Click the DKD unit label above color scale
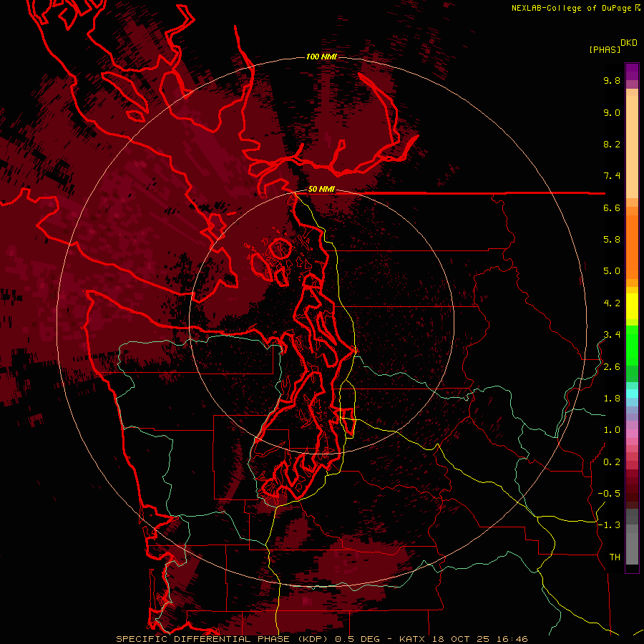Screen dimensions: 644x644 click(x=629, y=43)
